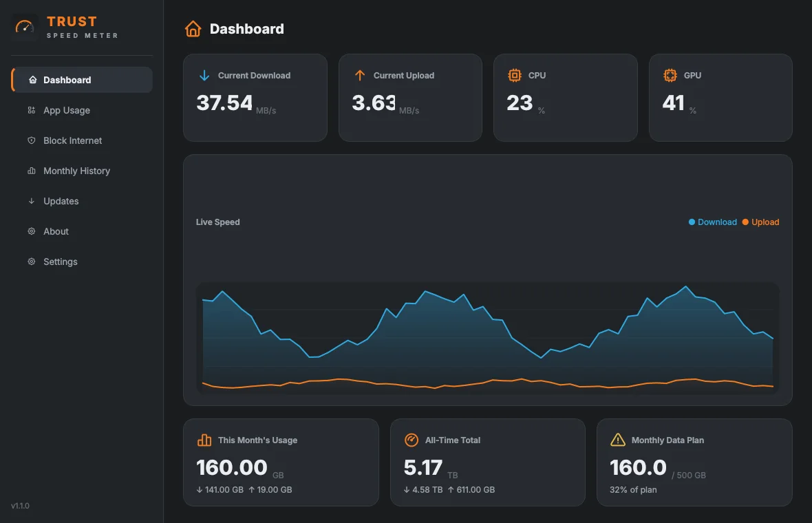This screenshot has height=523, width=812.
Task: Click the '32% of plan' text
Action: [633, 490]
